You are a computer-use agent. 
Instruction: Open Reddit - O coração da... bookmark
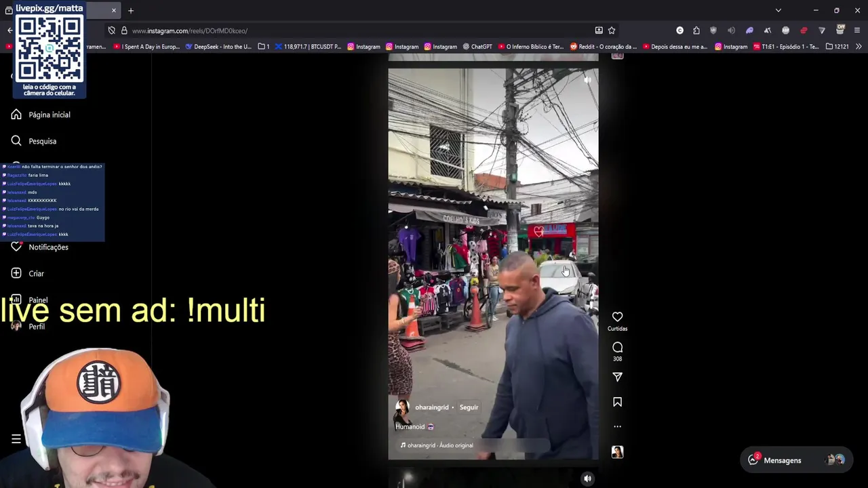(604, 47)
